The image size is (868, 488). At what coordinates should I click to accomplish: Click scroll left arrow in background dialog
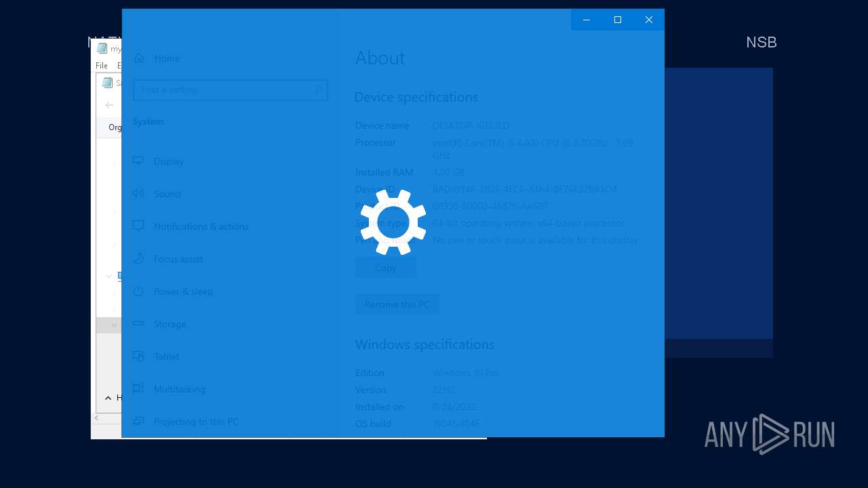pyautogui.click(x=96, y=418)
